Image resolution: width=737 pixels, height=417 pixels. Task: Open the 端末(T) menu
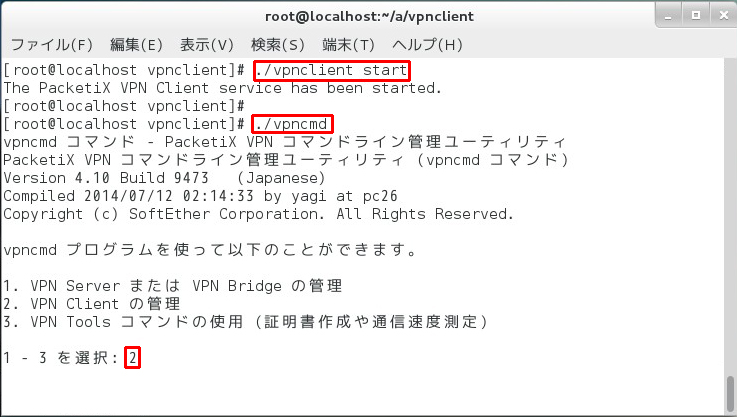point(348,45)
